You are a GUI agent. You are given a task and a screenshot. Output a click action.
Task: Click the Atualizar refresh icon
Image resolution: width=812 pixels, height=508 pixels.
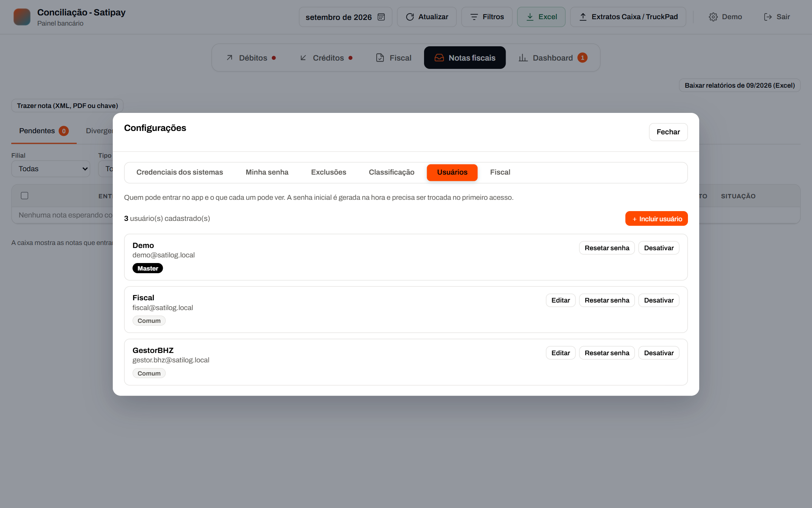pos(410,17)
